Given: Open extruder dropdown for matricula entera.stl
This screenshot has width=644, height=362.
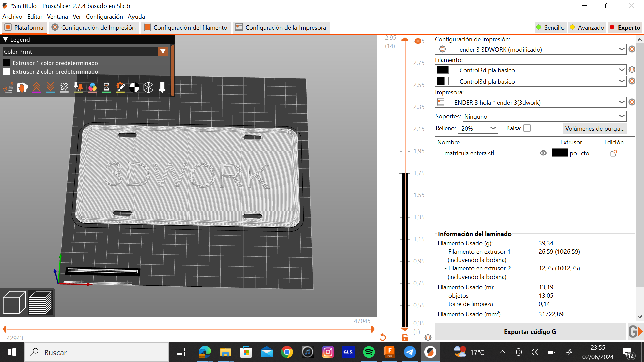Looking at the screenshot, I should point(571,153).
